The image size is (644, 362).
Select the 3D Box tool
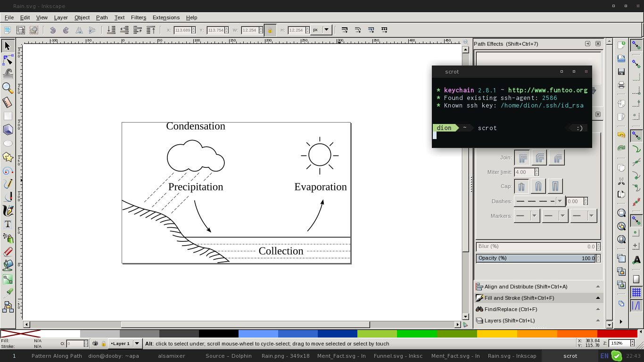pos(8,129)
